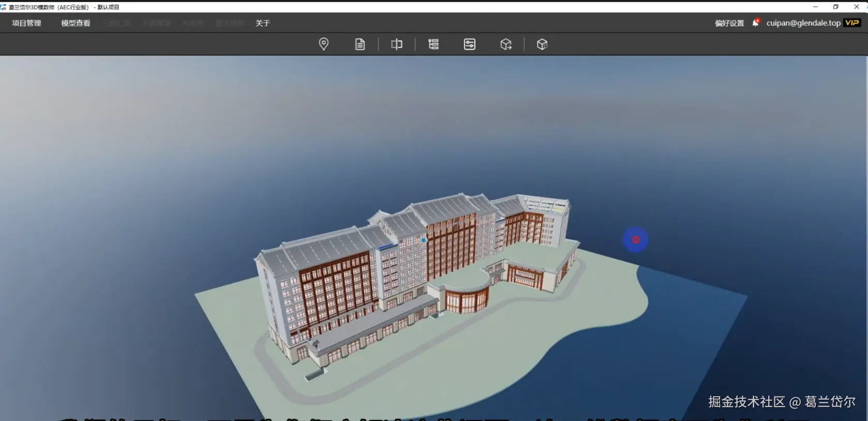Viewport: 868px width, 421px height.
Task: Click the app logo in title bar
Action: pos(4,7)
